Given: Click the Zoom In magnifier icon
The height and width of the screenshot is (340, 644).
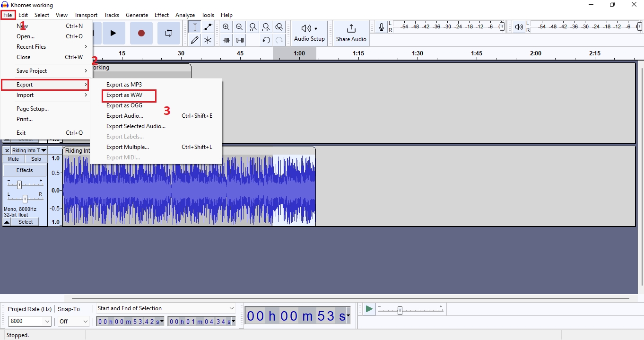Looking at the screenshot, I should pyautogui.click(x=226, y=27).
